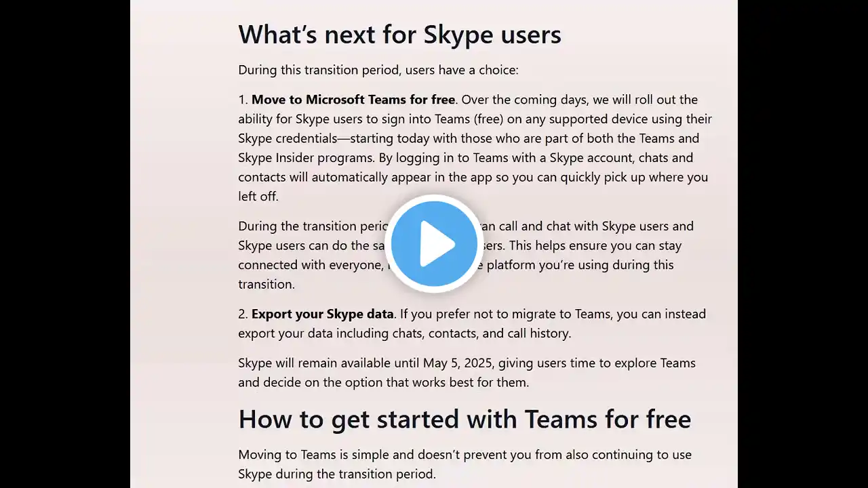Click the black letterbox bar on the left
868x488 pixels.
click(65, 244)
